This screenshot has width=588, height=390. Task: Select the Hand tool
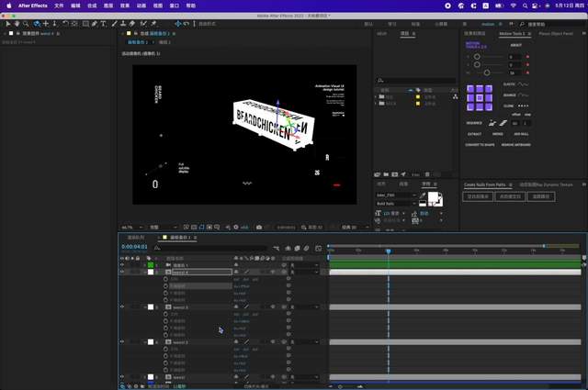(17, 24)
